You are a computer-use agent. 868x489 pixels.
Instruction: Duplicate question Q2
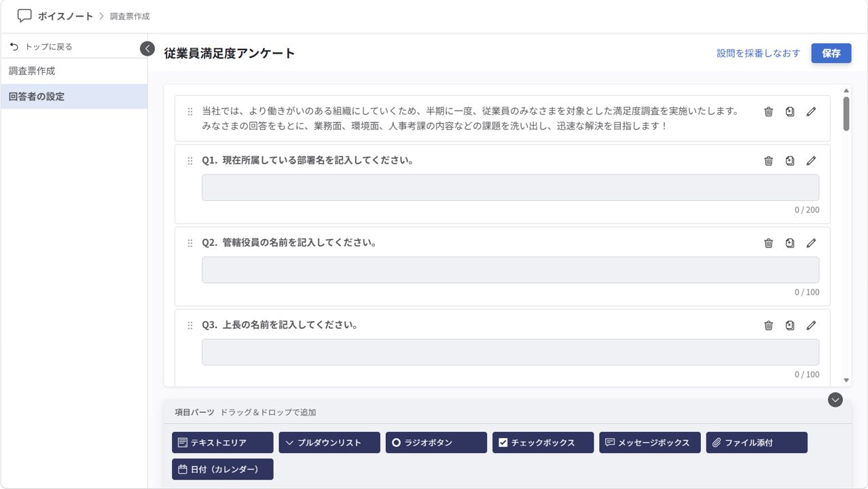pos(790,243)
